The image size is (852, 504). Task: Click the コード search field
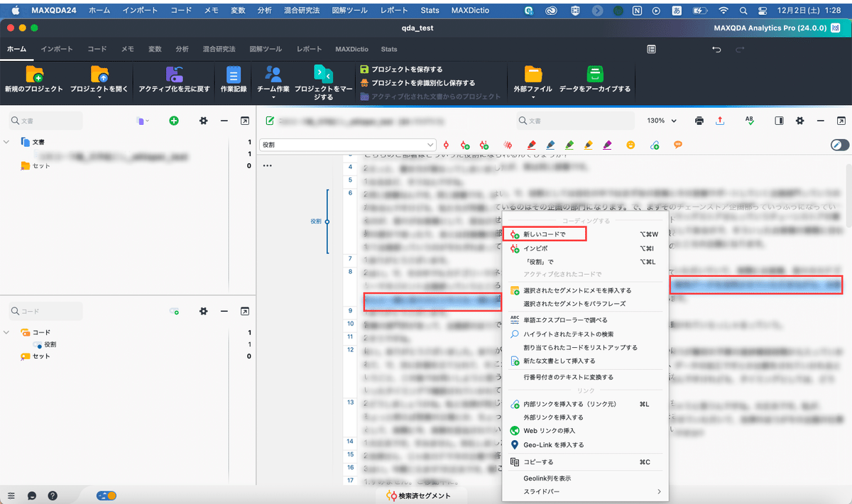point(45,311)
